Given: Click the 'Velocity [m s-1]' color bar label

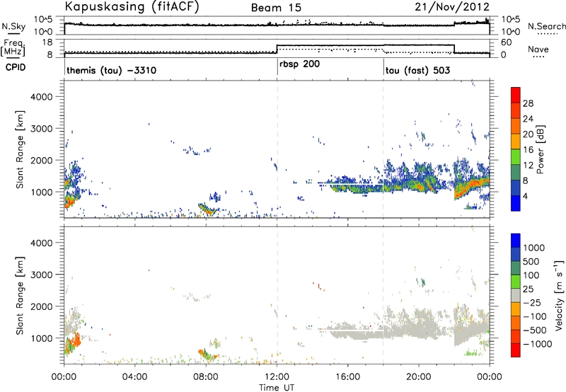Looking at the screenshot, I should pos(559,295).
